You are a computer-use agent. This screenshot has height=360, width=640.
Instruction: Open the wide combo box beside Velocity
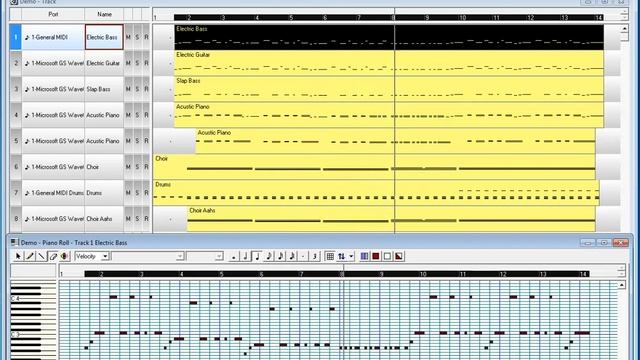click(147, 256)
